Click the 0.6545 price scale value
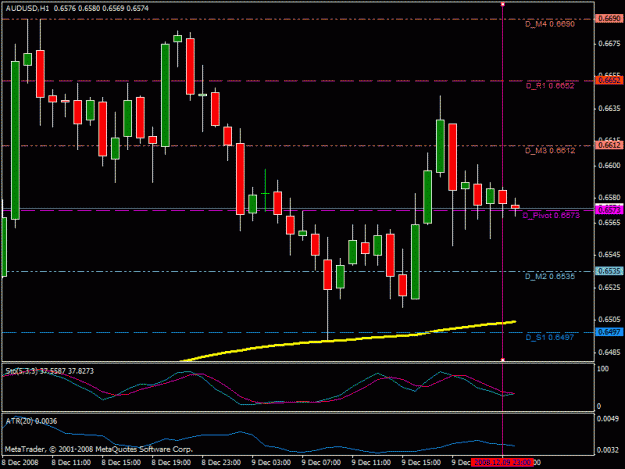The height and width of the screenshot is (469, 625). click(609, 255)
